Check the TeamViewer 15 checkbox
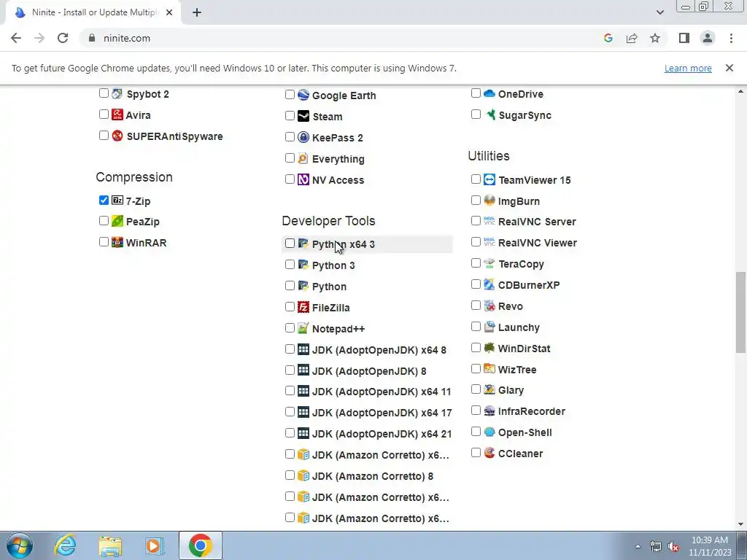 tap(476, 179)
